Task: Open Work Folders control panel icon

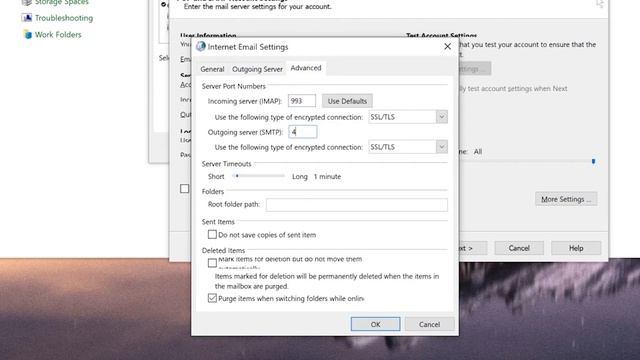Action: click(x=27, y=34)
